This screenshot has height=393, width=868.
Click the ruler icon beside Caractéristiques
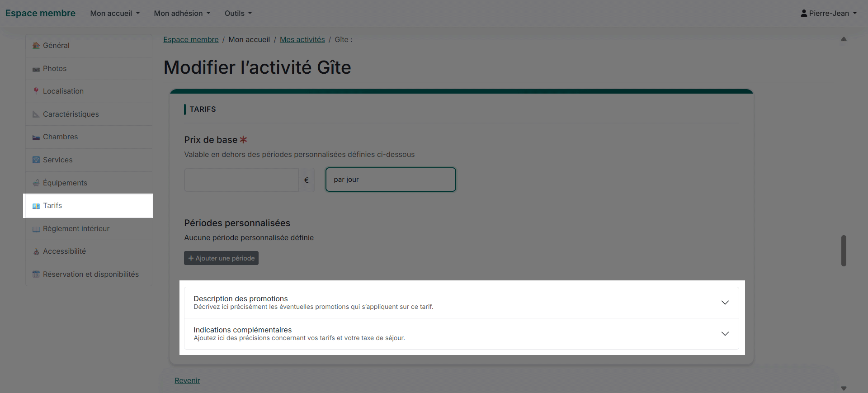pos(36,114)
